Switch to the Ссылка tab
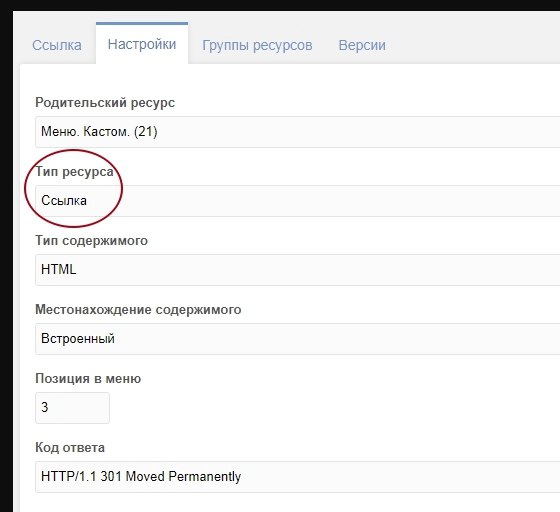Screen dimensions: 560x512 point(57,45)
